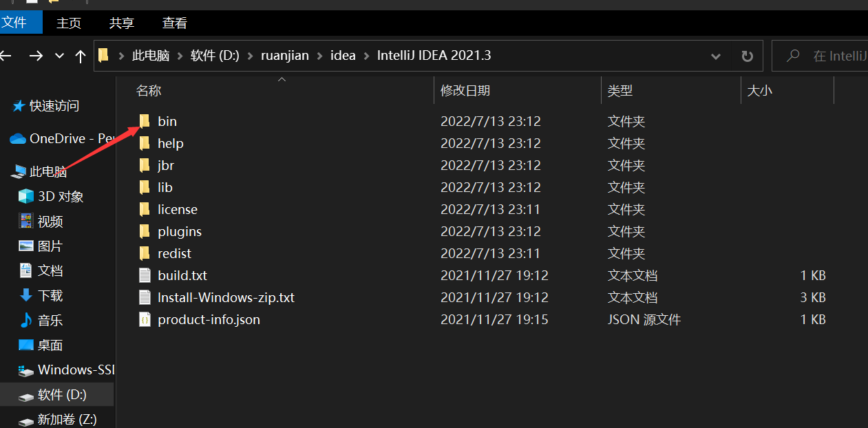868x428 pixels.
Task: Navigate forward with the right arrow
Action: click(36, 56)
